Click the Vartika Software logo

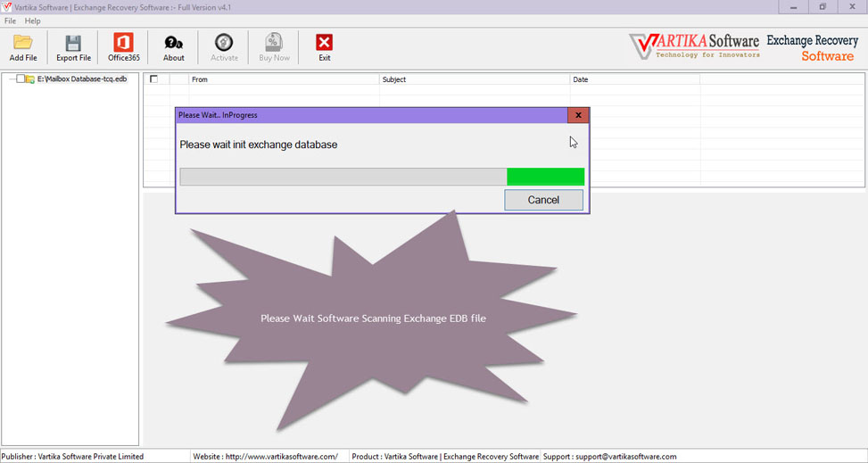pos(694,46)
